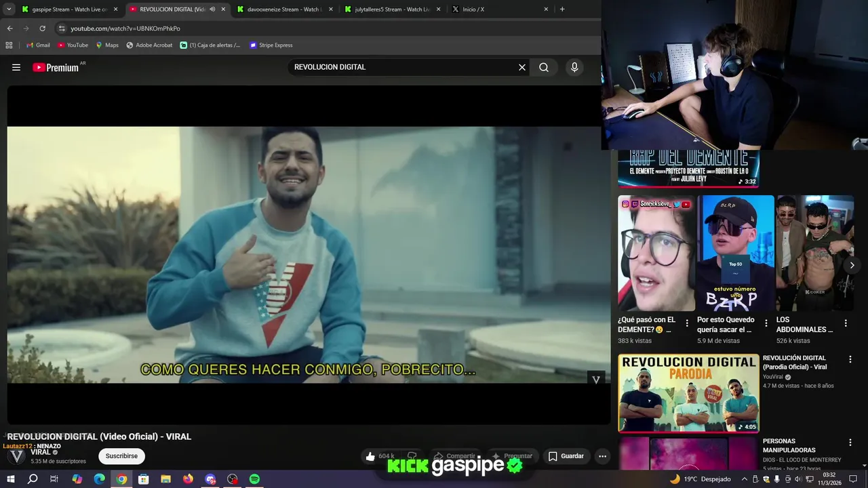View site information icon in address bar
The height and width of the screenshot is (488, 868).
point(61,28)
